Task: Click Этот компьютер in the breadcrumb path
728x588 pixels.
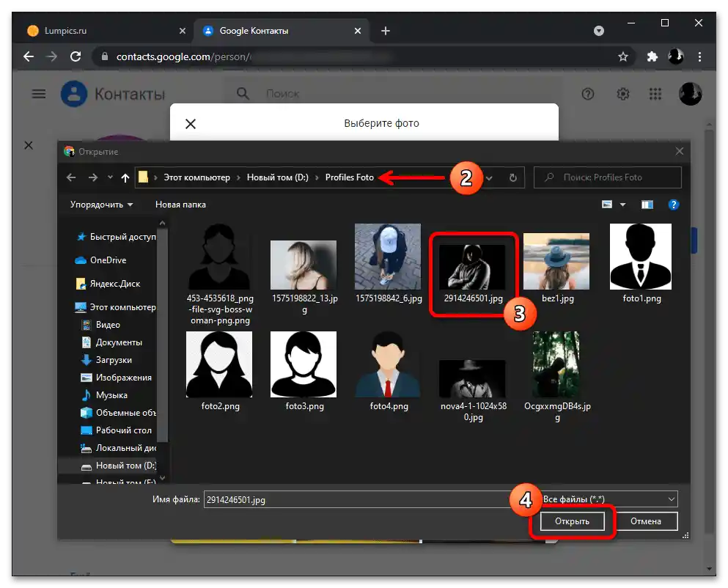Action: (x=197, y=177)
